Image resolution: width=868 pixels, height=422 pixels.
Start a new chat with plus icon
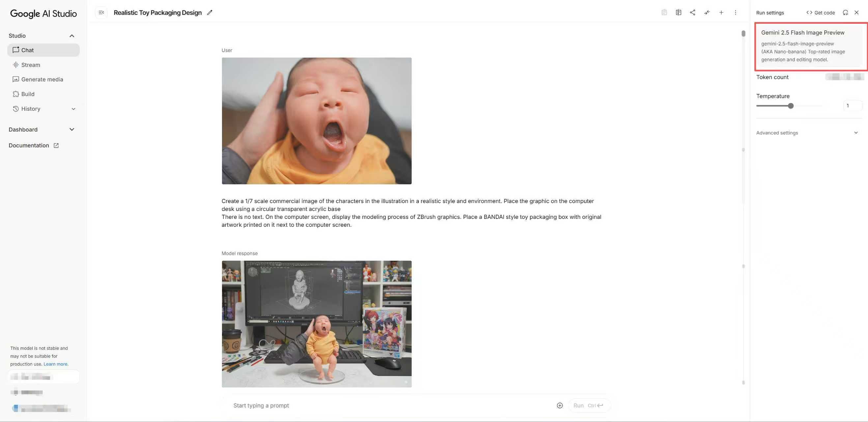(x=721, y=13)
